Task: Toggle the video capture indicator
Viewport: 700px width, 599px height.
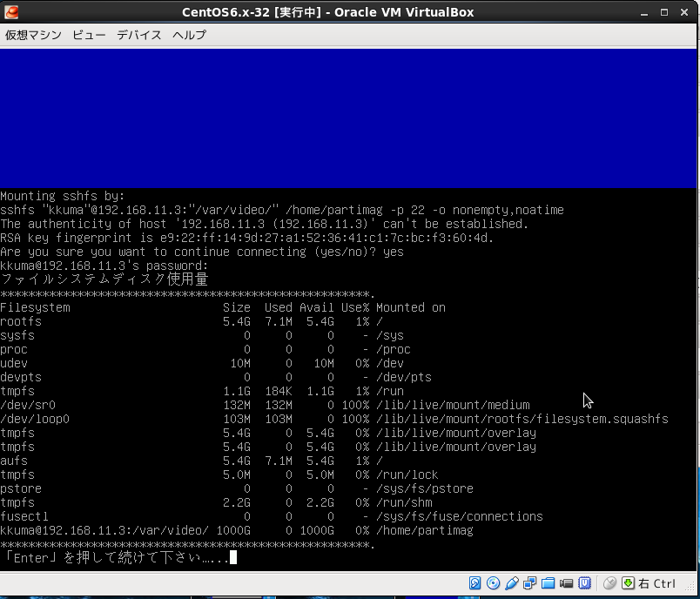Action: pos(568,583)
